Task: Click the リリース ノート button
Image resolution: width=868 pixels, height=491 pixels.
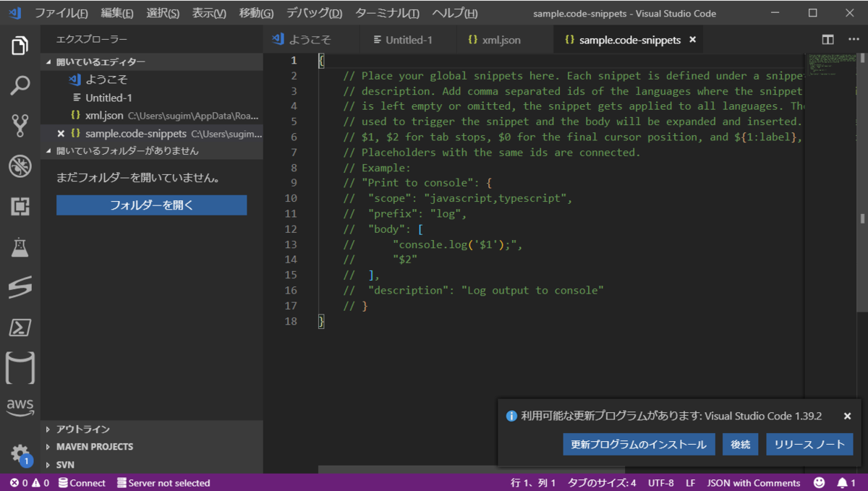Action: 809,445
